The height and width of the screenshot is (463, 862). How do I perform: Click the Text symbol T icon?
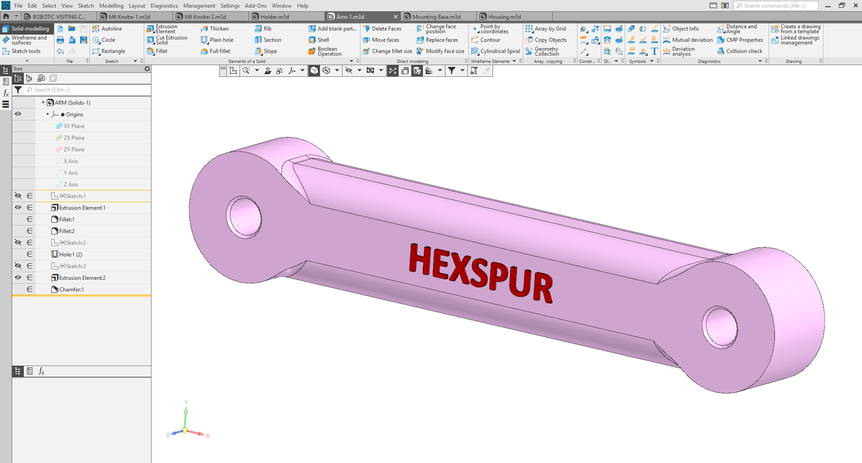tap(654, 51)
